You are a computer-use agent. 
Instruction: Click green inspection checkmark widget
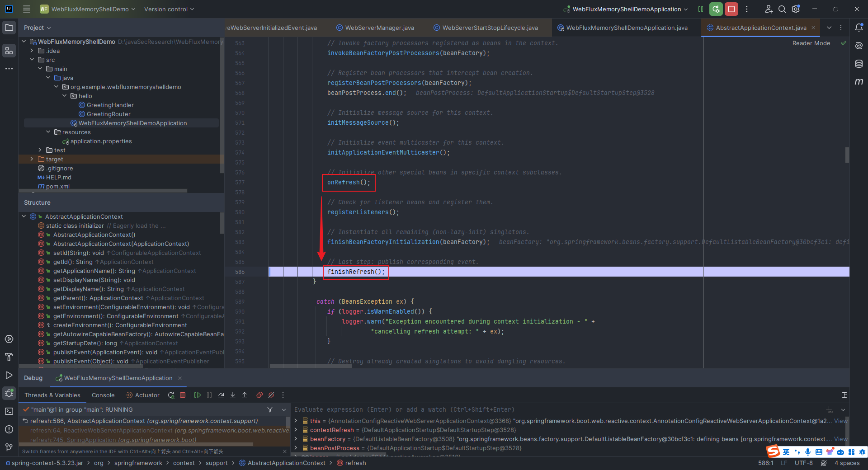tap(843, 43)
